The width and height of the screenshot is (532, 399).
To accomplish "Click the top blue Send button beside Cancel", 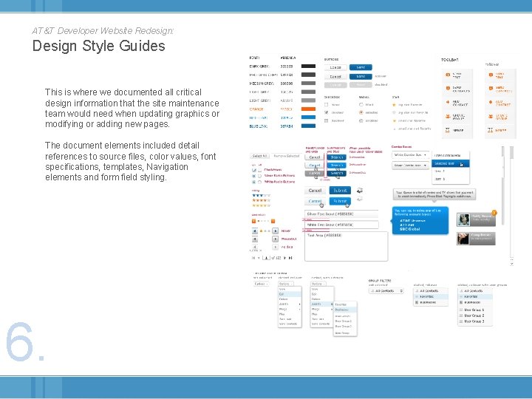I will click(361, 67).
